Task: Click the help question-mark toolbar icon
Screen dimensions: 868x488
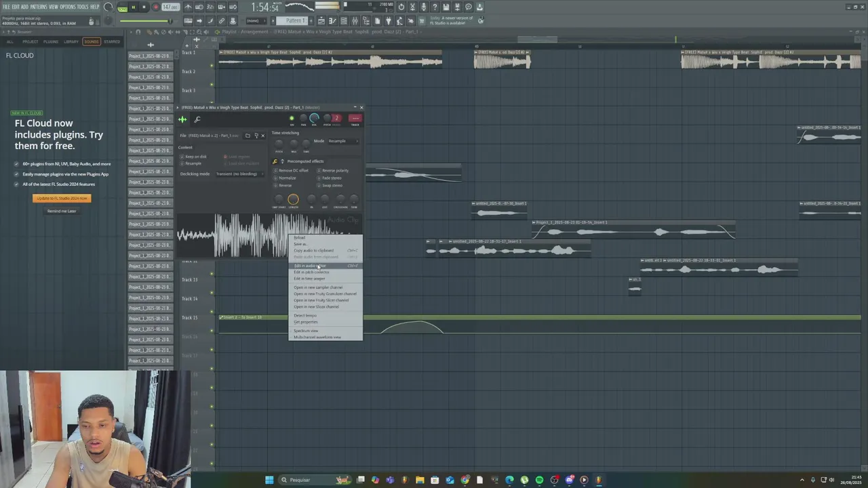Action: (435, 7)
